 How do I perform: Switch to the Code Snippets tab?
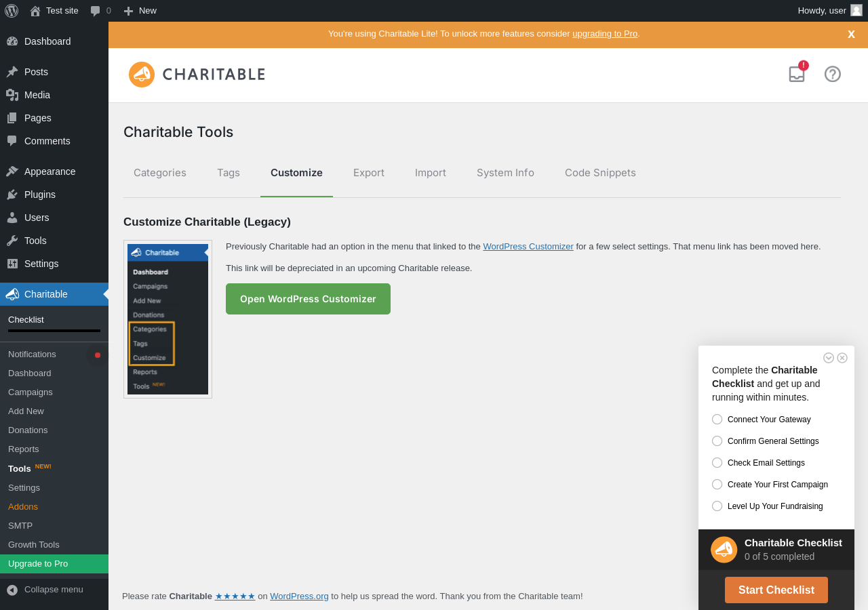(600, 173)
